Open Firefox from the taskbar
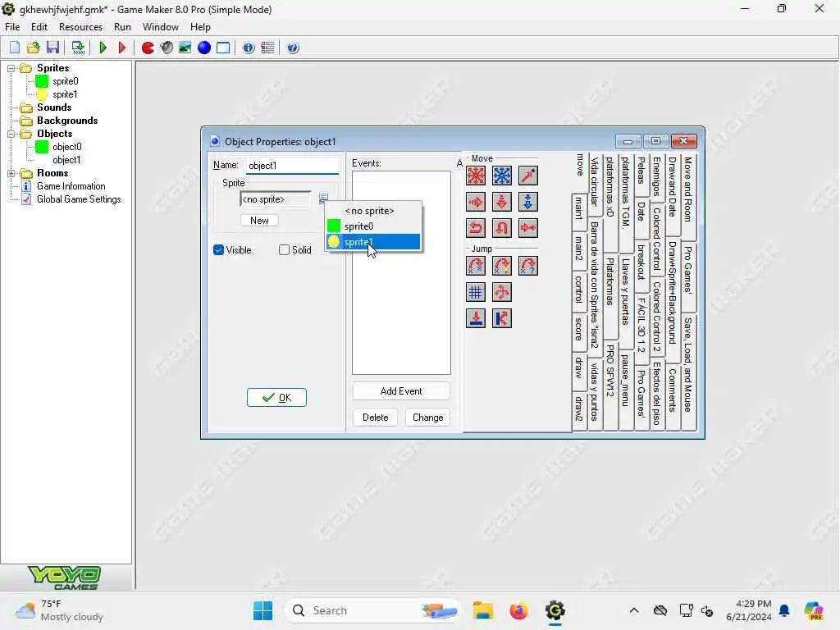Screen dimensions: 840x630 pos(518,610)
